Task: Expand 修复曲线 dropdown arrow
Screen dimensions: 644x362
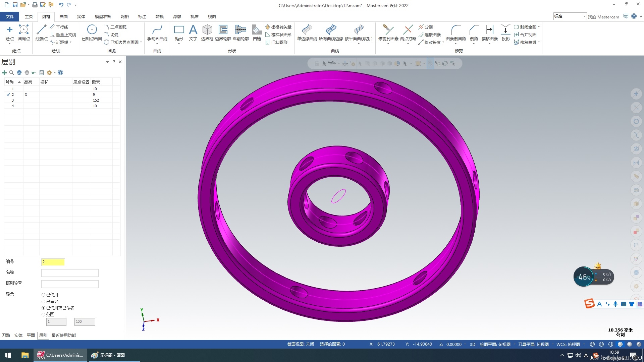Action: tap(539, 43)
